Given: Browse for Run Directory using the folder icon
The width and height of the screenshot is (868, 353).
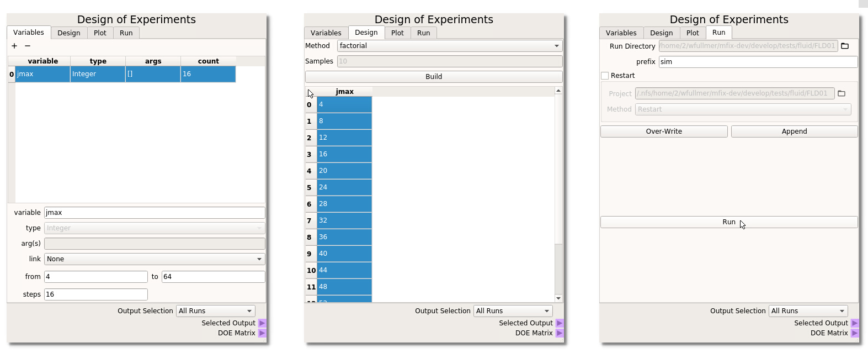Looking at the screenshot, I should [845, 46].
